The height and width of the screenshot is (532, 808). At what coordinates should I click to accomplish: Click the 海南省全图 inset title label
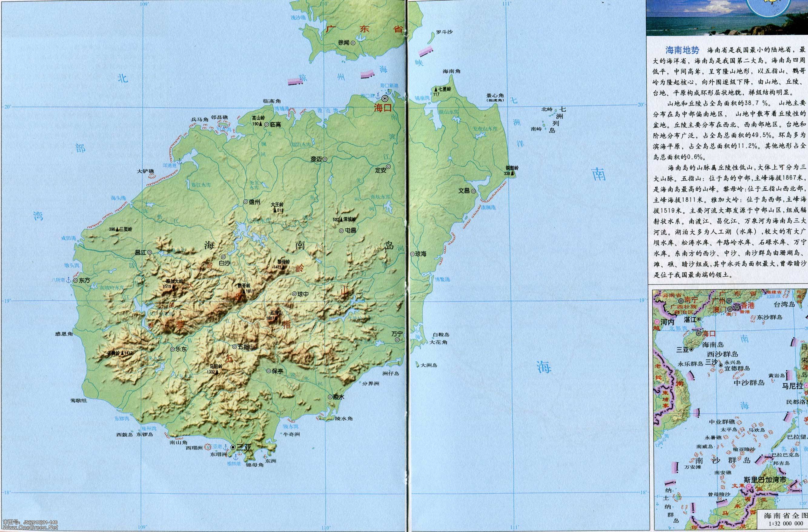tap(785, 516)
